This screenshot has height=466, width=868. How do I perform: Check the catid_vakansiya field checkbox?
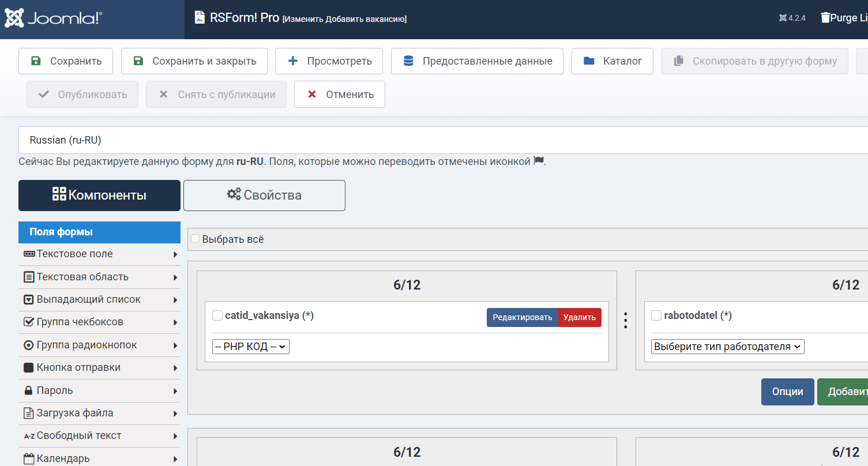[217, 315]
